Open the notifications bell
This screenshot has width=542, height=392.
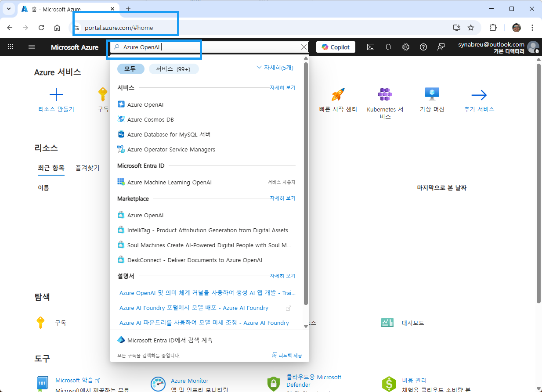[388, 47]
